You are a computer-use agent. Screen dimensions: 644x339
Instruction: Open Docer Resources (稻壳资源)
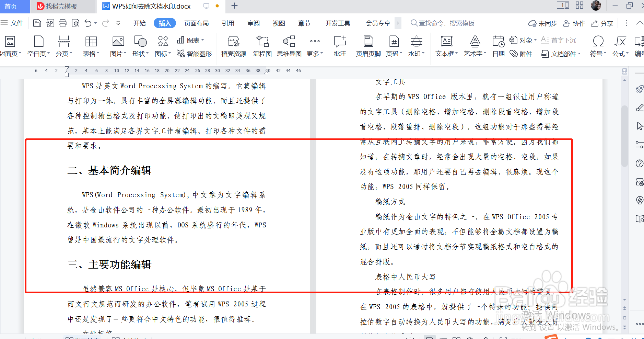pos(234,46)
